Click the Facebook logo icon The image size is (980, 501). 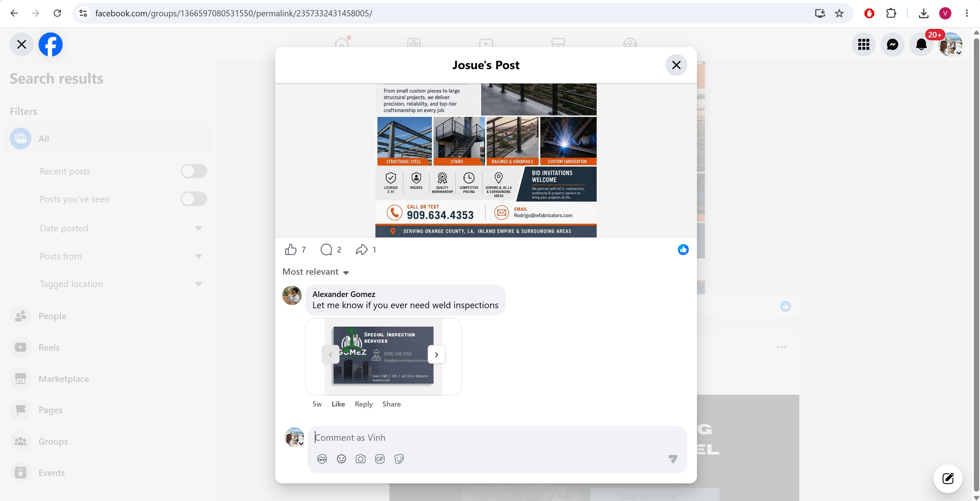coord(51,44)
